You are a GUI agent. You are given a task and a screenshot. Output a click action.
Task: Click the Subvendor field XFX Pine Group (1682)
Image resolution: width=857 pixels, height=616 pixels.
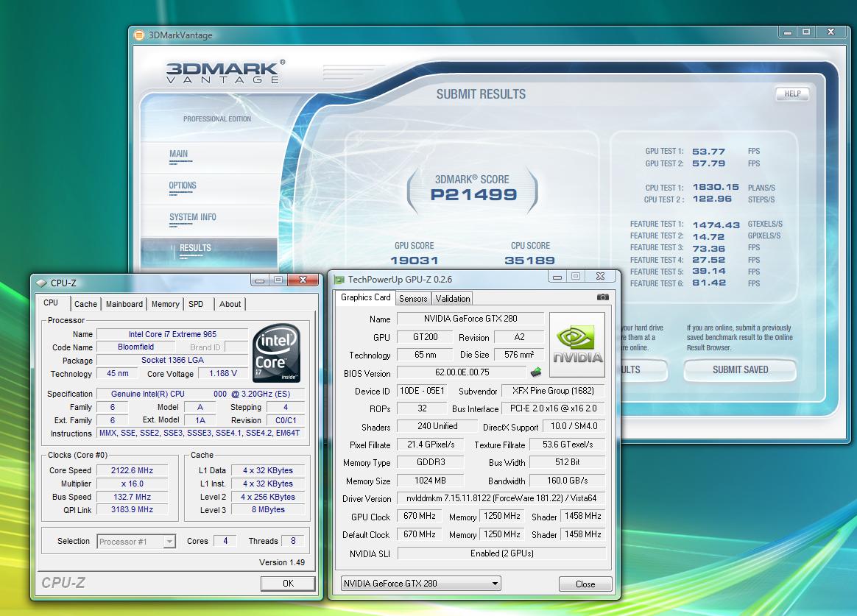[553, 391]
